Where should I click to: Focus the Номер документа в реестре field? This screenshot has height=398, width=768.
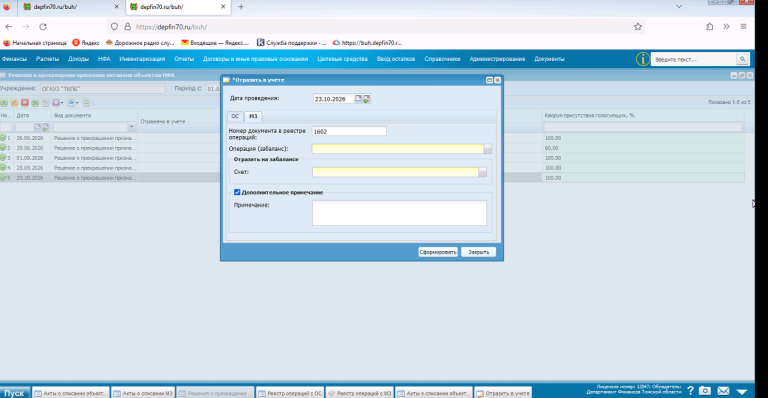coord(349,131)
